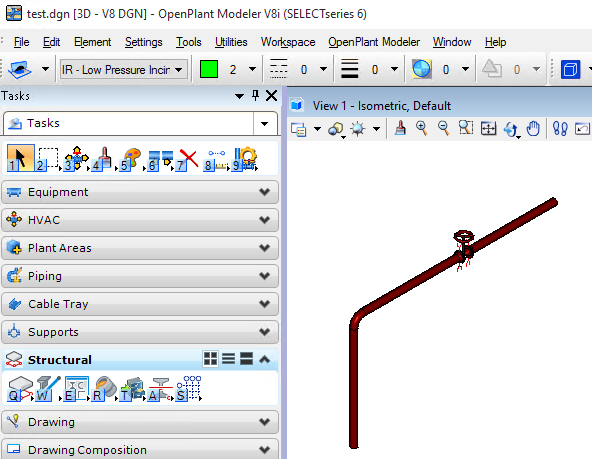Open the View Attributes icon
Image resolution: width=592 pixels, height=459 pixels.
[299, 130]
